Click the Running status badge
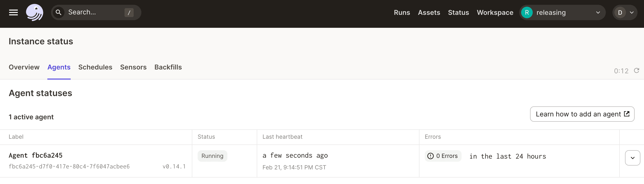Screen dimensions: 644x184 click(212, 156)
